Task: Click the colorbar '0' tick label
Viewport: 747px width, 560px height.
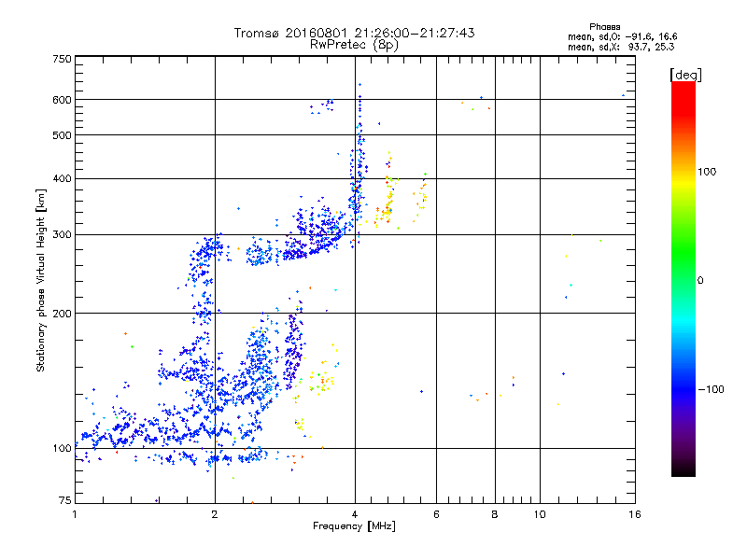Action: tap(700, 281)
